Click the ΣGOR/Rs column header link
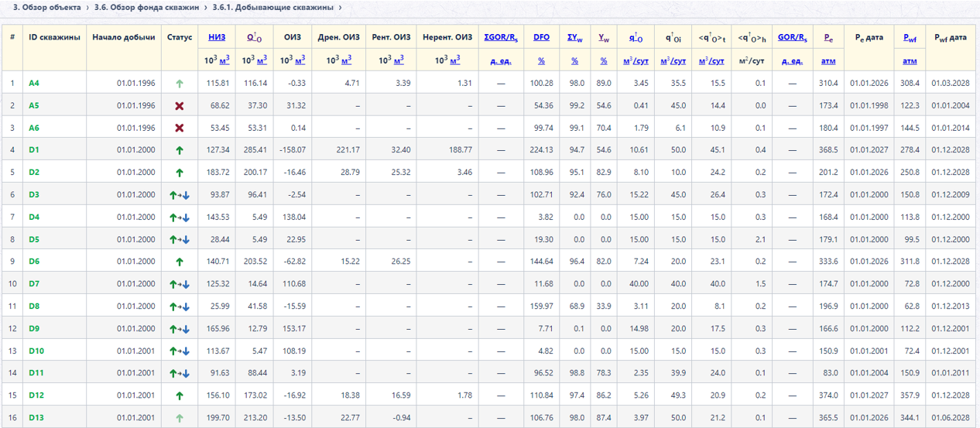 501,37
